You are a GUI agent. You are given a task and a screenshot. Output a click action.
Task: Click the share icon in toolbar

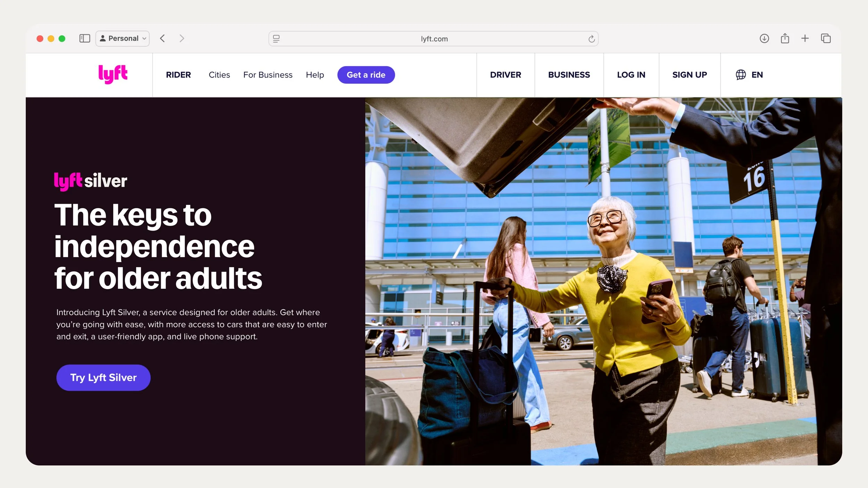785,39
